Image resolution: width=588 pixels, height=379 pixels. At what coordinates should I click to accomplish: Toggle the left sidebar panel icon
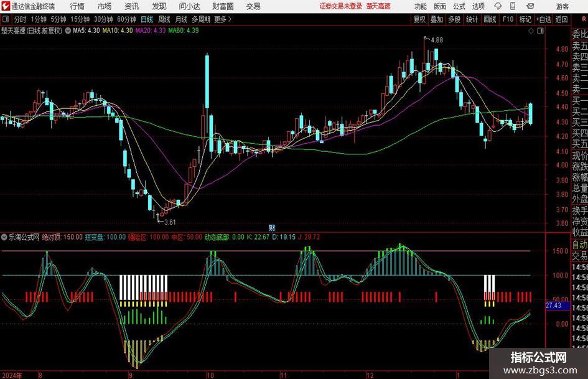(x=6, y=19)
